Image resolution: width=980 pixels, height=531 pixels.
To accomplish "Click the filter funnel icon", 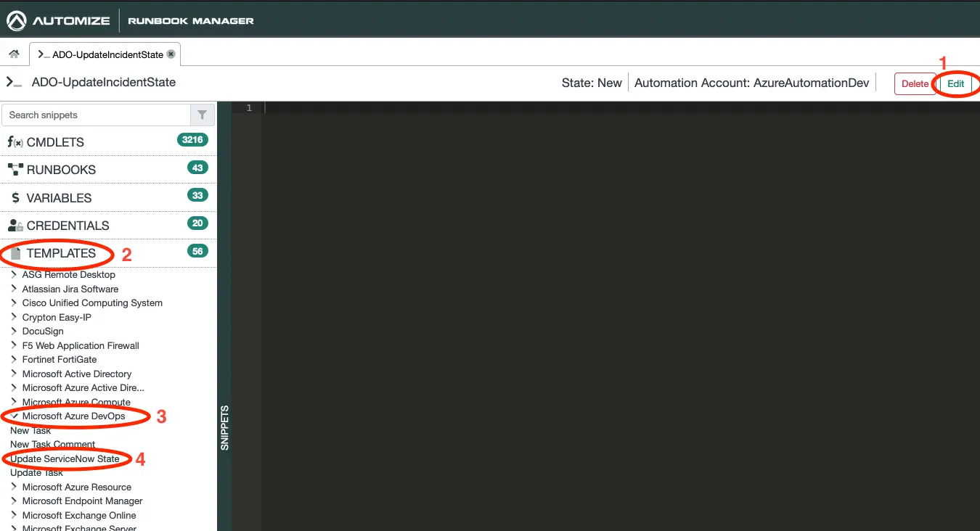I will tap(202, 115).
